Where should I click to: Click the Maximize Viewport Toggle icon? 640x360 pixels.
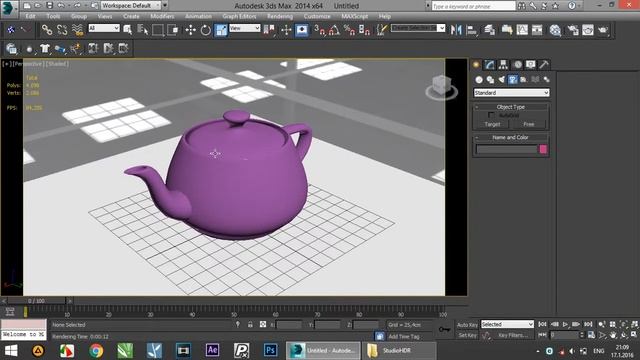634,335
